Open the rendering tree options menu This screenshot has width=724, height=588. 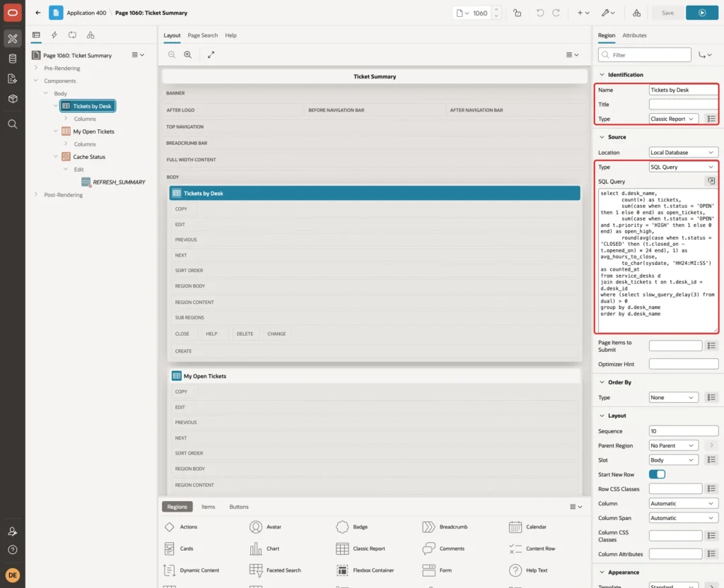(138, 55)
